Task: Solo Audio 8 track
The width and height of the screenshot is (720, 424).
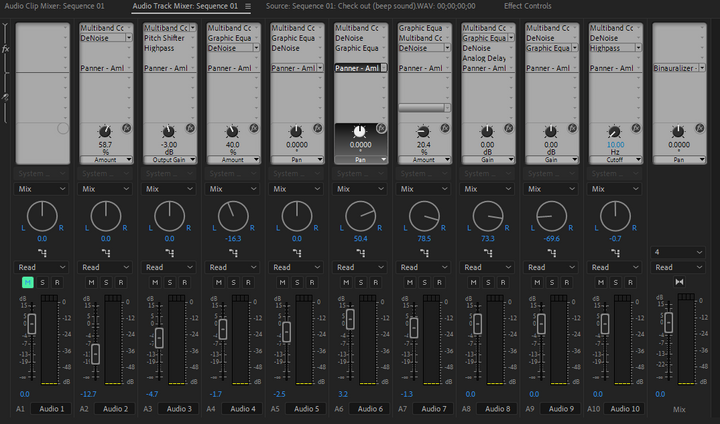Action: [x=489, y=283]
